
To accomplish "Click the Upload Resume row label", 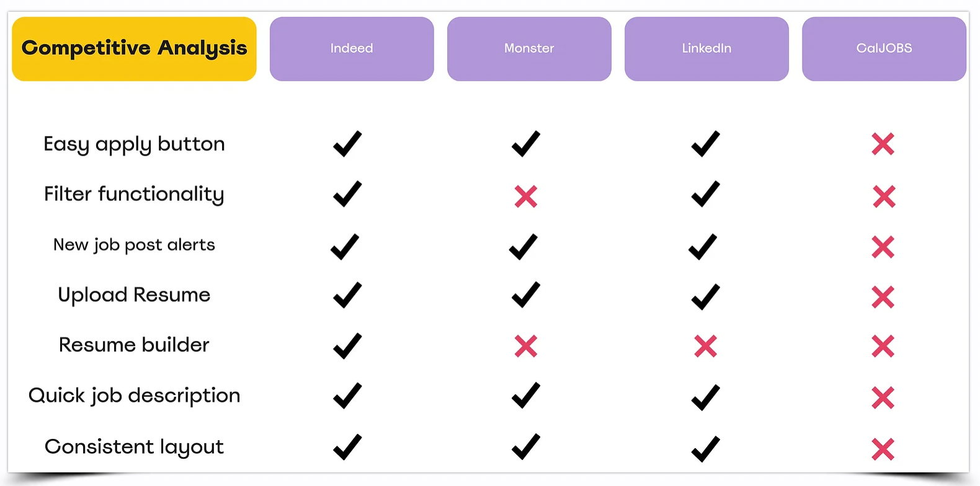I will pyautogui.click(x=134, y=295).
